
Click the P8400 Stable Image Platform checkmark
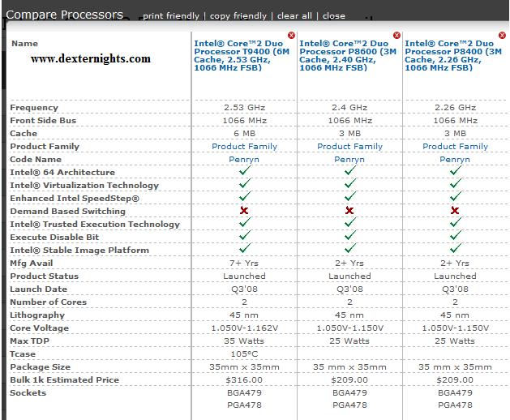coord(456,248)
